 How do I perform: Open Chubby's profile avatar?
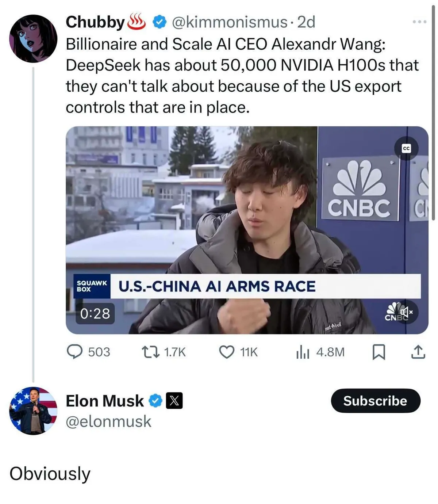(x=33, y=39)
